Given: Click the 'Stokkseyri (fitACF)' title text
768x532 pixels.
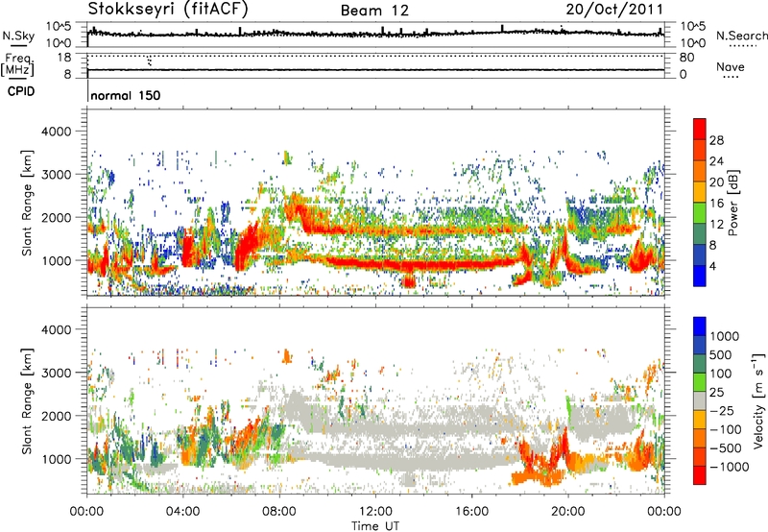Looking at the screenshot, I should coord(168,10).
